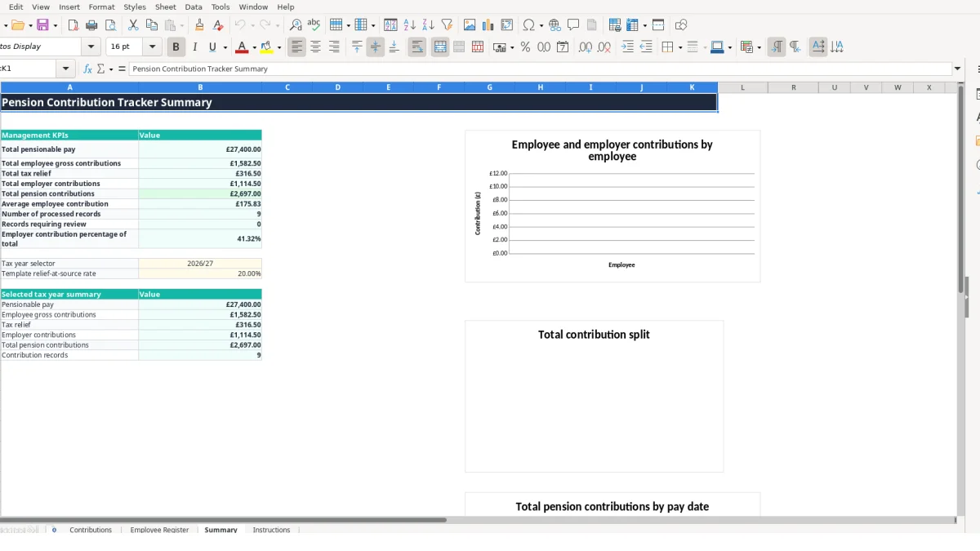Click the Insert Pivot Table icon

coord(507,25)
